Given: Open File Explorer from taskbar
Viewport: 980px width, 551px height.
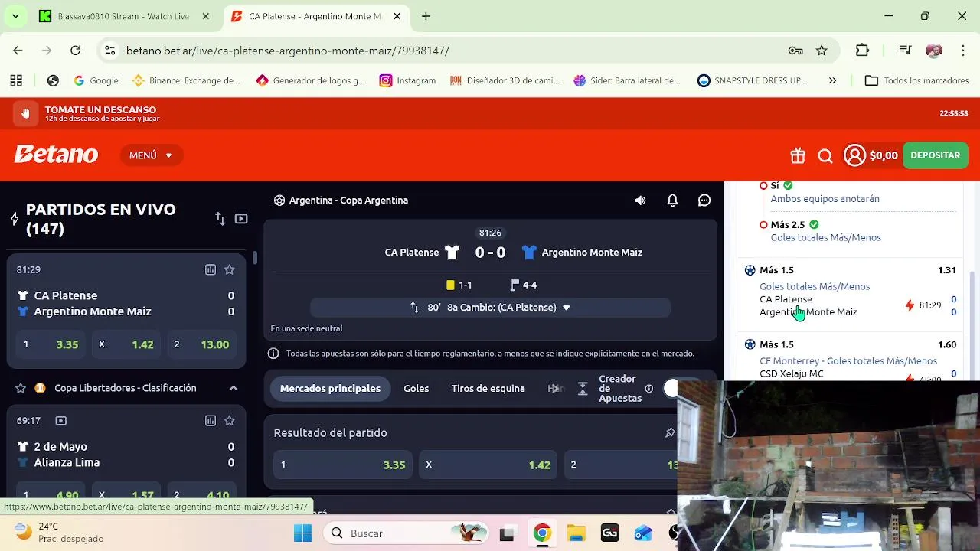Looking at the screenshot, I should [x=576, y=533].
